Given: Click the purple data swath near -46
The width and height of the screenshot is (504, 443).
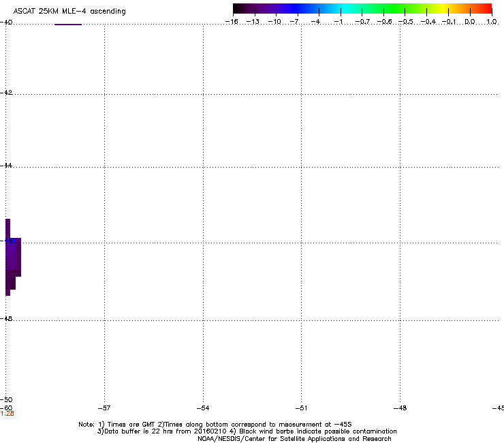Looking at the screenshot, I should pos(13,258).
